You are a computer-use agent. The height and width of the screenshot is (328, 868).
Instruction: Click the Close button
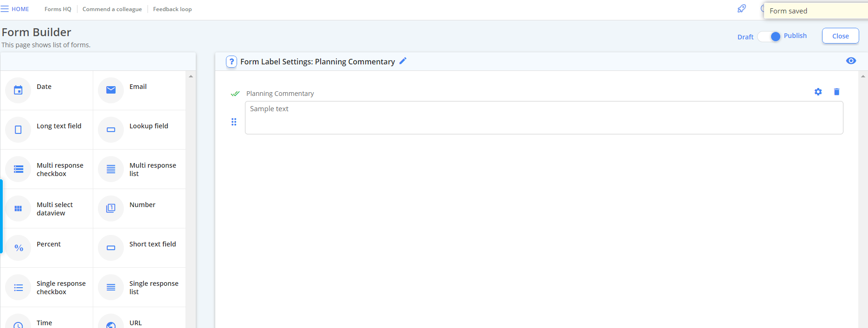click(x=840, y=36)
